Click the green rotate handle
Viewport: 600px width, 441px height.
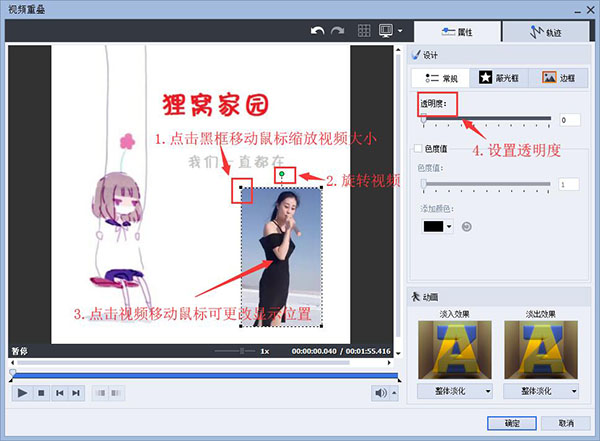click(x=282, y=174)
